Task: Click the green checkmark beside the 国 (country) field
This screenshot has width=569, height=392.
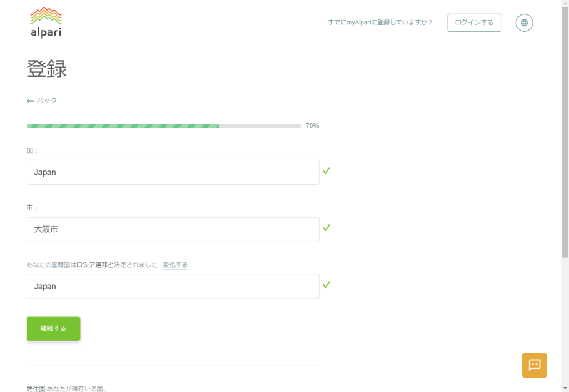Action: (x=326, y=170)
